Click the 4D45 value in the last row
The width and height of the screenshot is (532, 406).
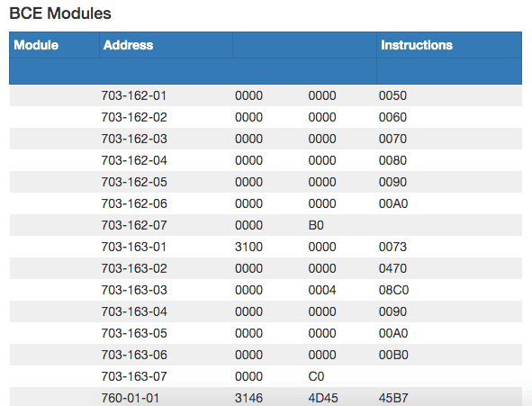click(323, 398)
